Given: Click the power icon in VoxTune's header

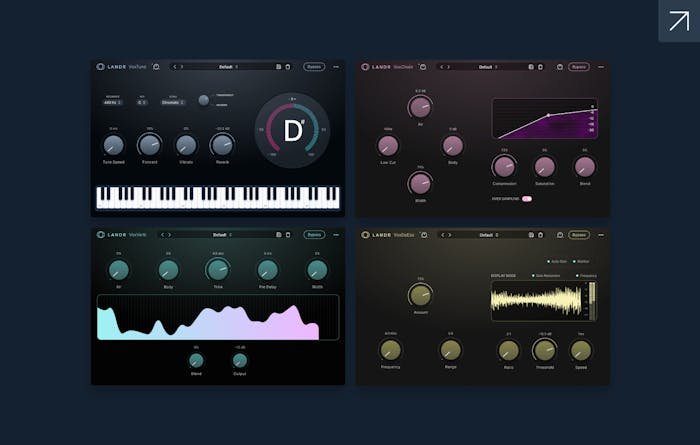Looking at the screenshot, I should tap(156, 67).
